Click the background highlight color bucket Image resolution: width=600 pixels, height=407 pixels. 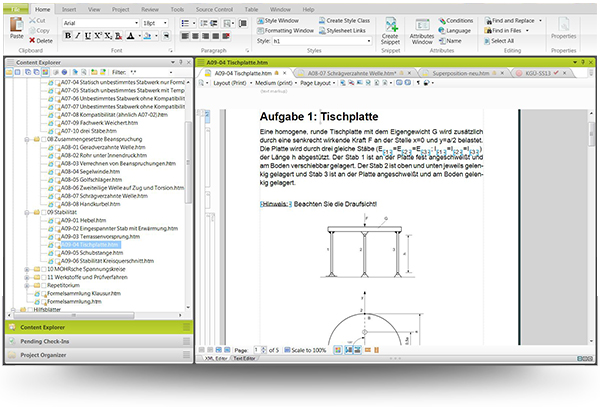pyautogui.click(x=148, y=36)
